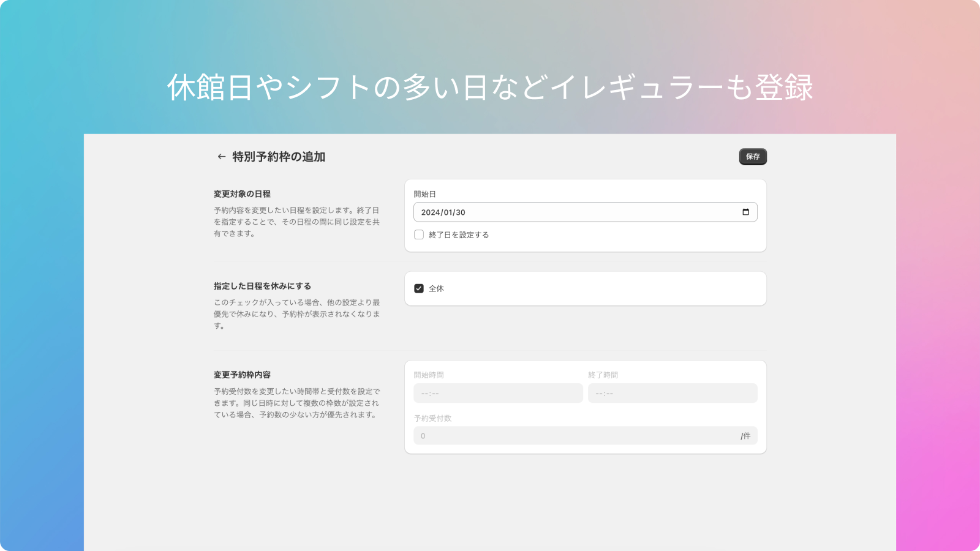Click the description starting with 予約内容を変更したい日程

point(297,222)
